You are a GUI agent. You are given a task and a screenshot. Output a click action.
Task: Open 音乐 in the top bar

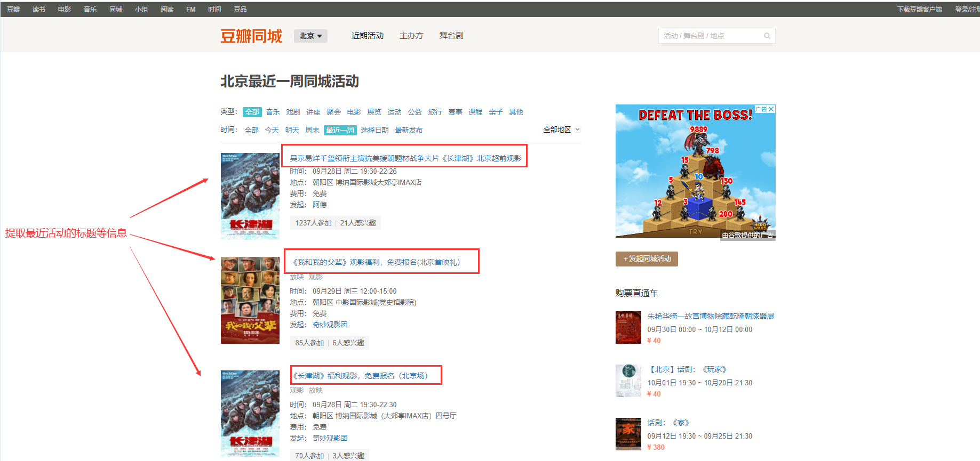[x=90, y=10]
